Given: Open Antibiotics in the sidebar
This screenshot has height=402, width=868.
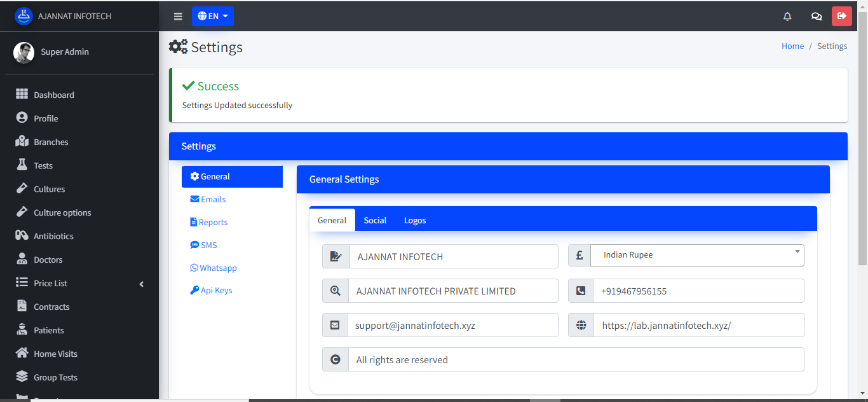Looking at the screenshot, I should tap(53, 236).
